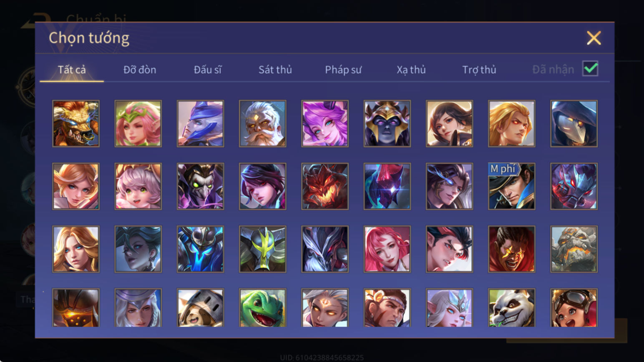Choose the hooded plague doctor hero
Screen dimensions: 644x362
[574, 124]
